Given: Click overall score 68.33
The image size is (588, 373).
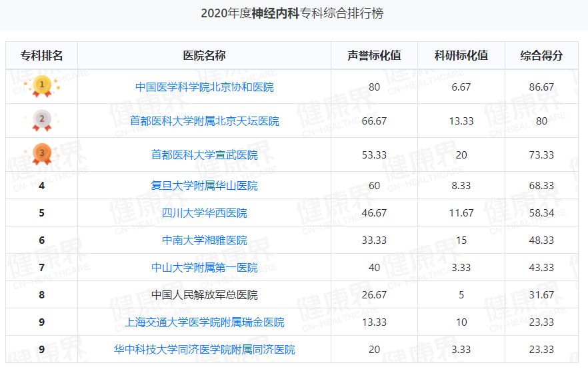Looking at the screenshot, I should click(x=541, y=185).
